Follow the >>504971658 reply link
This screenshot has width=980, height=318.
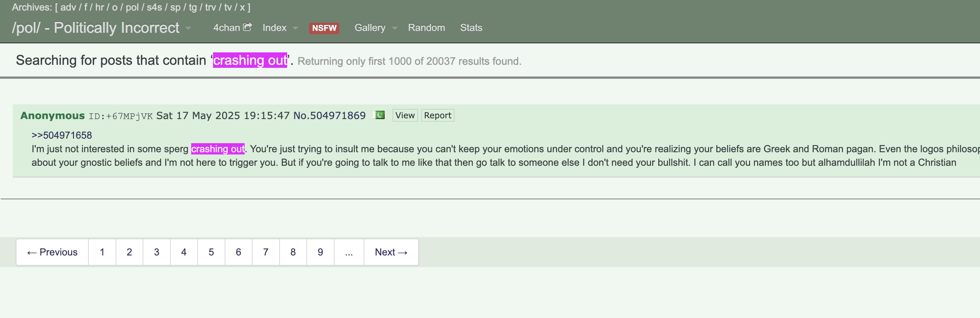pyautogui.click(x=62, y=135)
